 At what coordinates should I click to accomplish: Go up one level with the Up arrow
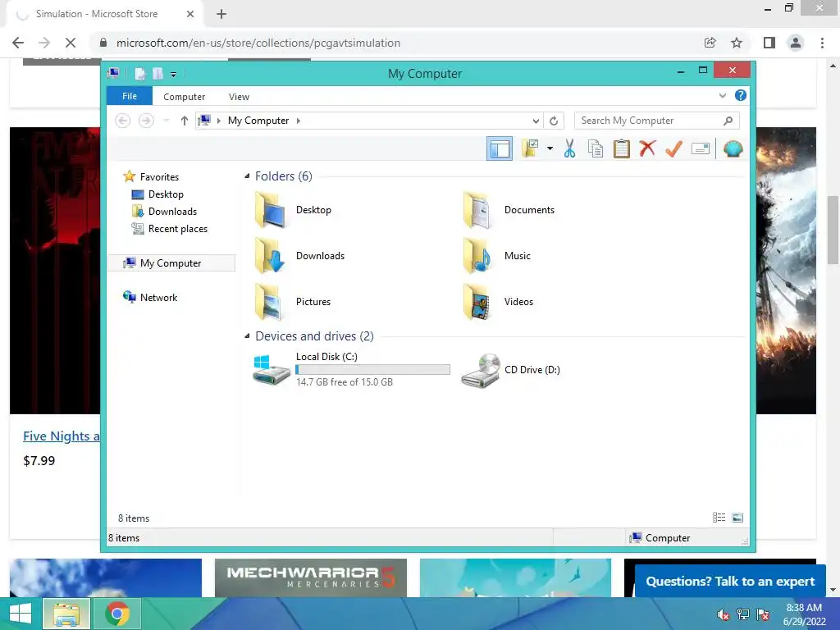pos(185,121)
